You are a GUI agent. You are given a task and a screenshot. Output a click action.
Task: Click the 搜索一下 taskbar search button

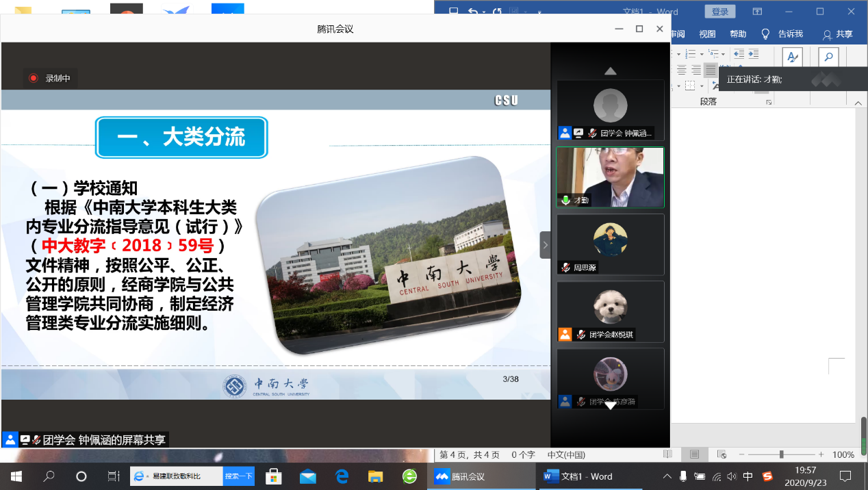(x=239, y=476)
